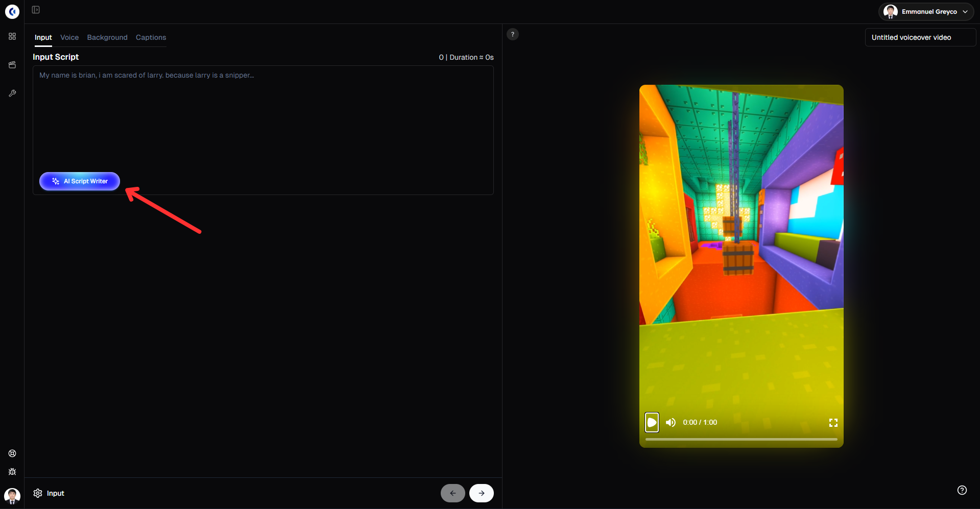This screenshot has width=980, height=509.
Task: Click the question mark help badge
Action: tap(513, 34)
